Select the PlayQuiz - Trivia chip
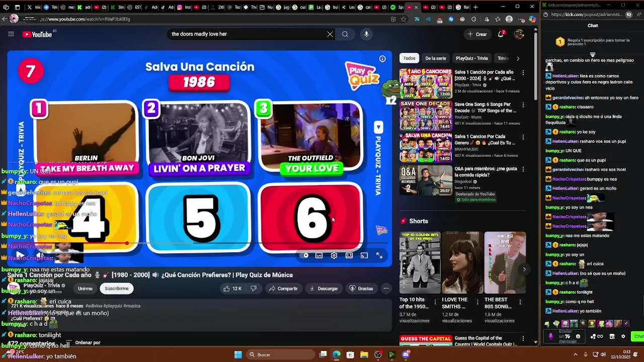644x362 pixels. 472,58
